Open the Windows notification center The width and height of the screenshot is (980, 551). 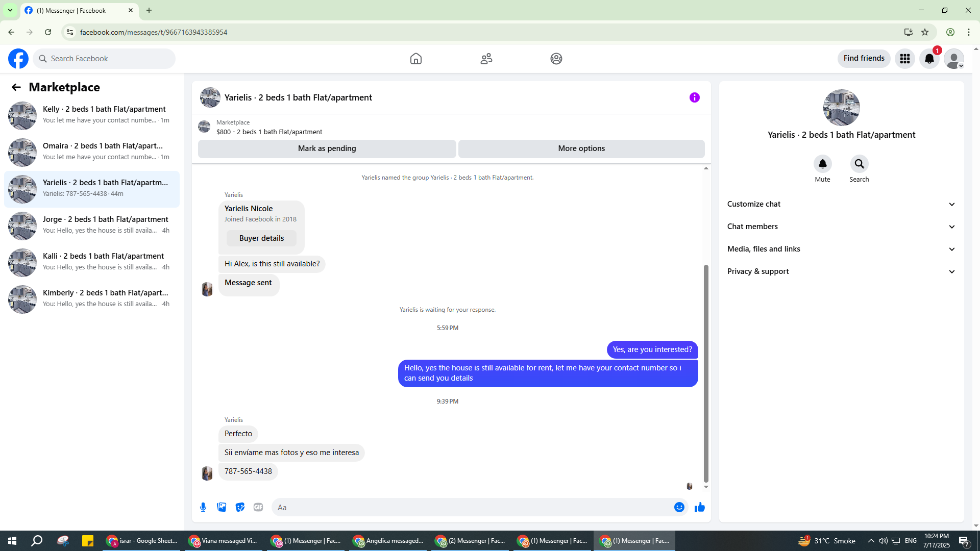[x=964, y=541]
